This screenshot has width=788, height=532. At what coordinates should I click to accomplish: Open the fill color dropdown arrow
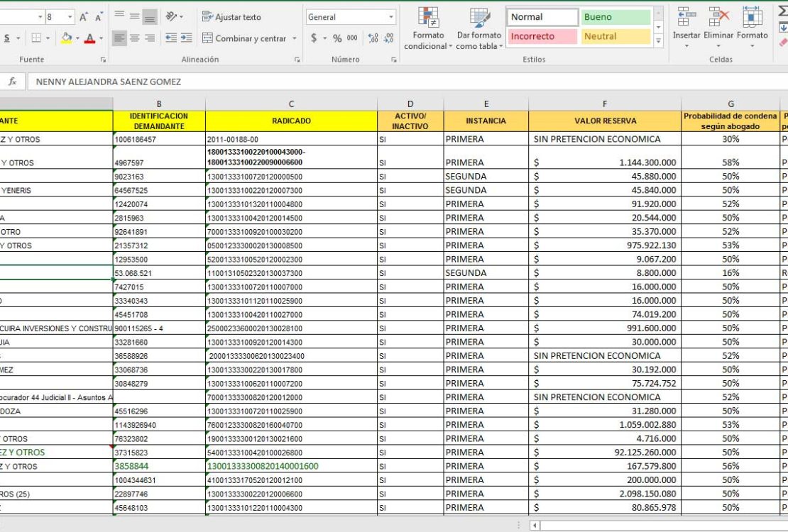(77, 38)
